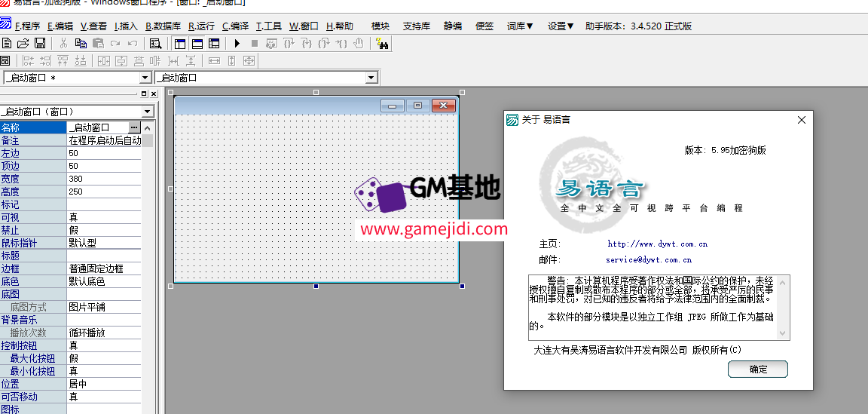
Task: Expand the _启动窗口（窗口） property panel dropdown
Action: 147,112
